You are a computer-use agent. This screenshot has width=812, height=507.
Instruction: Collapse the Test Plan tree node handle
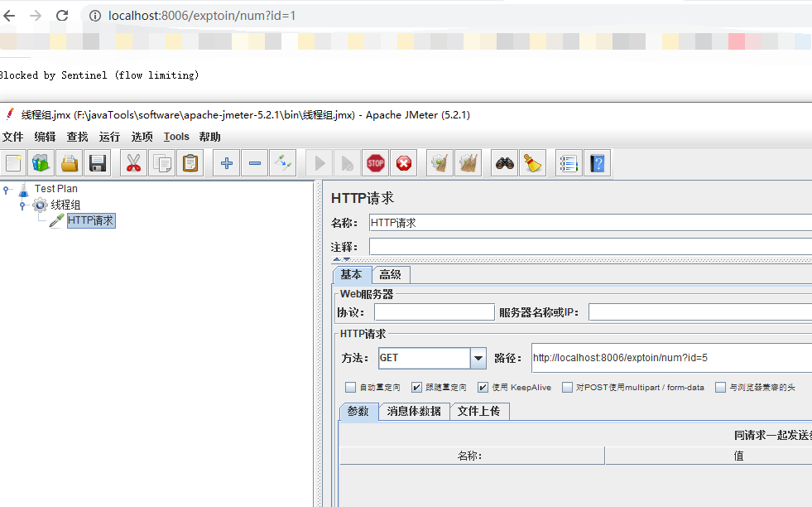pos(6,191)
